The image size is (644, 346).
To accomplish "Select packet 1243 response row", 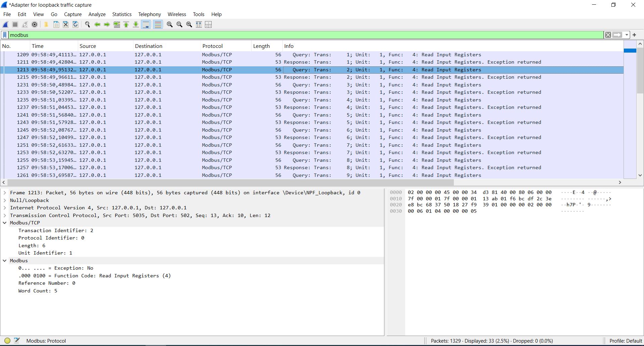I will pyautogui.click(x=312, y=122).
